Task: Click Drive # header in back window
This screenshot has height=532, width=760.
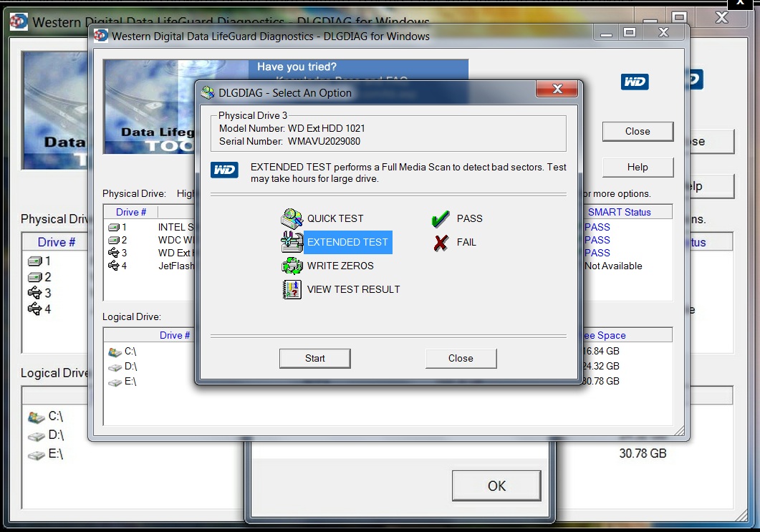Action: point(56,242)
